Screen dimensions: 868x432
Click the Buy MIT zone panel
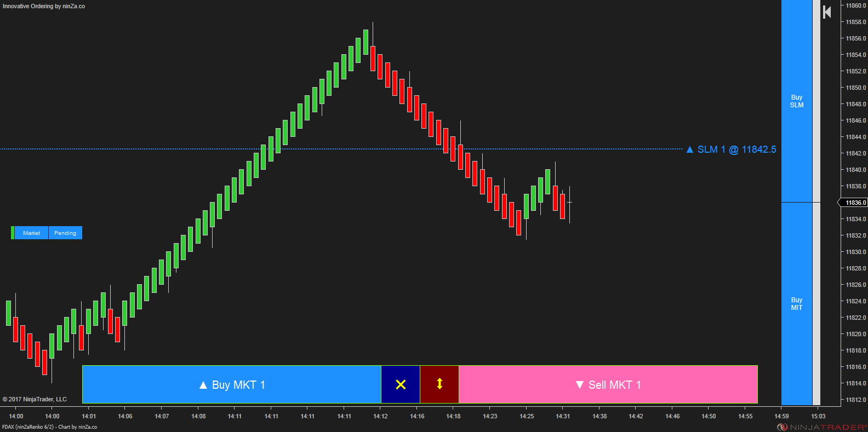click(796, 304)
